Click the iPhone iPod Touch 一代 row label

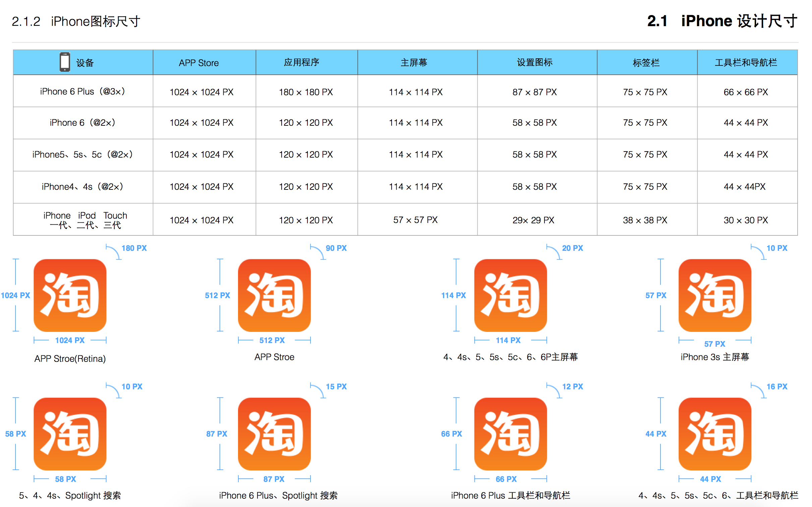pos(85,220)
